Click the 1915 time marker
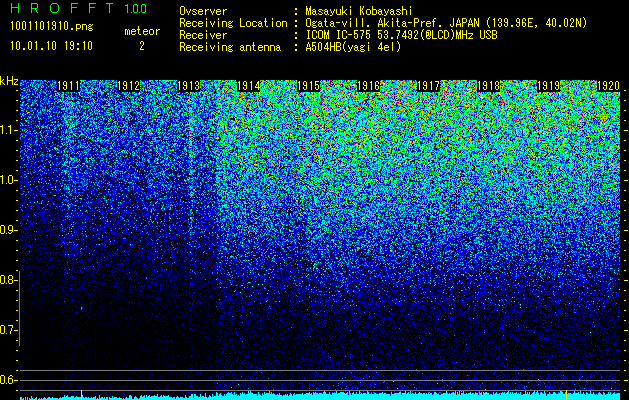 pyautogui.click(x=308, y=86)
